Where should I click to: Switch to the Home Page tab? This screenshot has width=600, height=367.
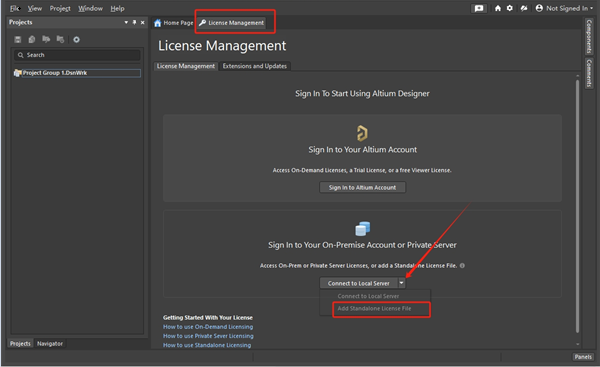coord(173,23)
